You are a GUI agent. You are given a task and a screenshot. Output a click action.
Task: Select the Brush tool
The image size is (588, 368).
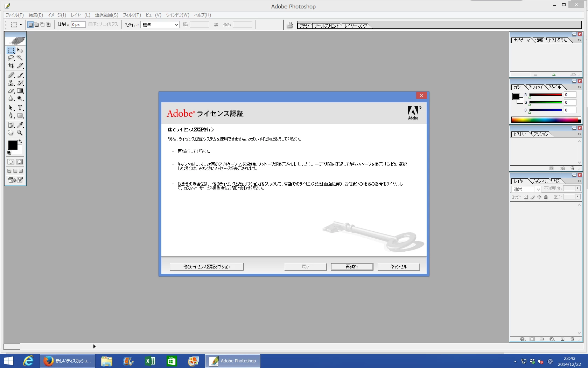(20, 75)
